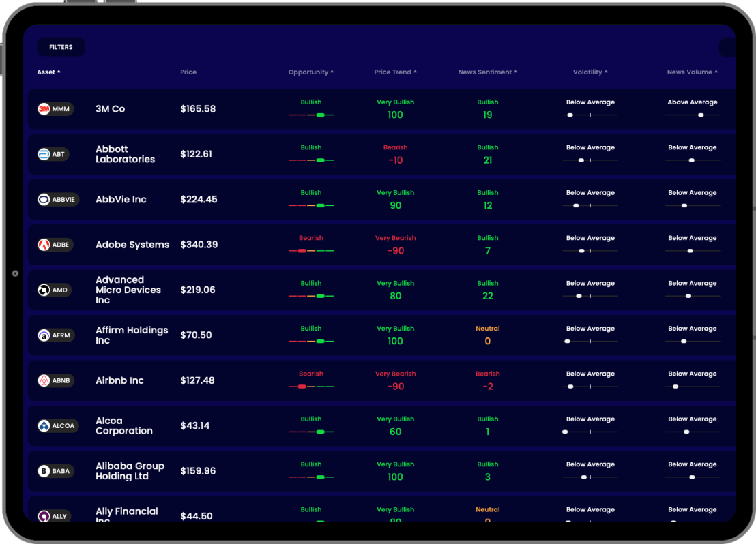
Task: Sort by the Asset column header
Action: [x=48, y=72]
